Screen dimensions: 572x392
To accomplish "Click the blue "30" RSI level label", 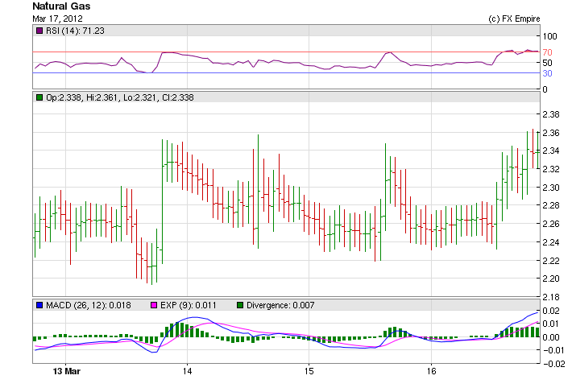I will pos(548,73).
